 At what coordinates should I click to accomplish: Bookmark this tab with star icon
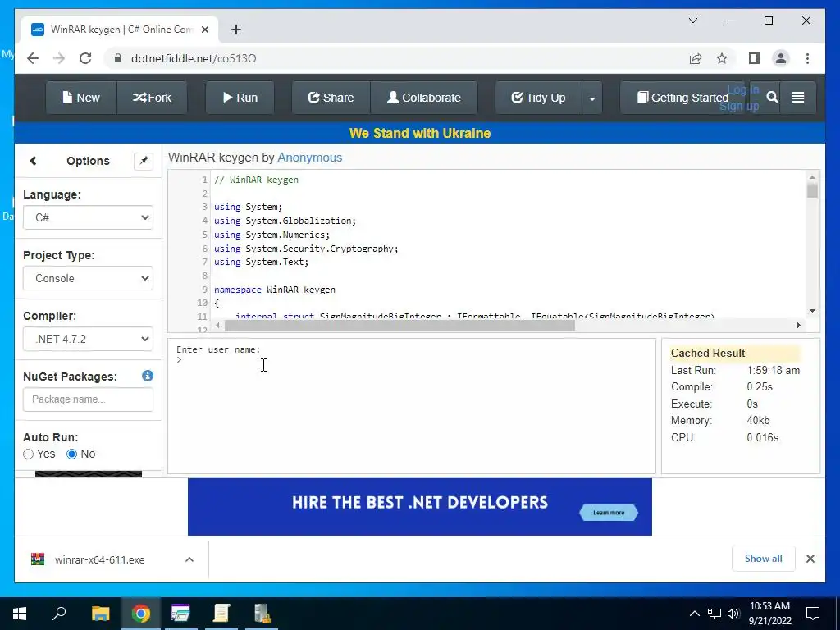click(722, 58)
